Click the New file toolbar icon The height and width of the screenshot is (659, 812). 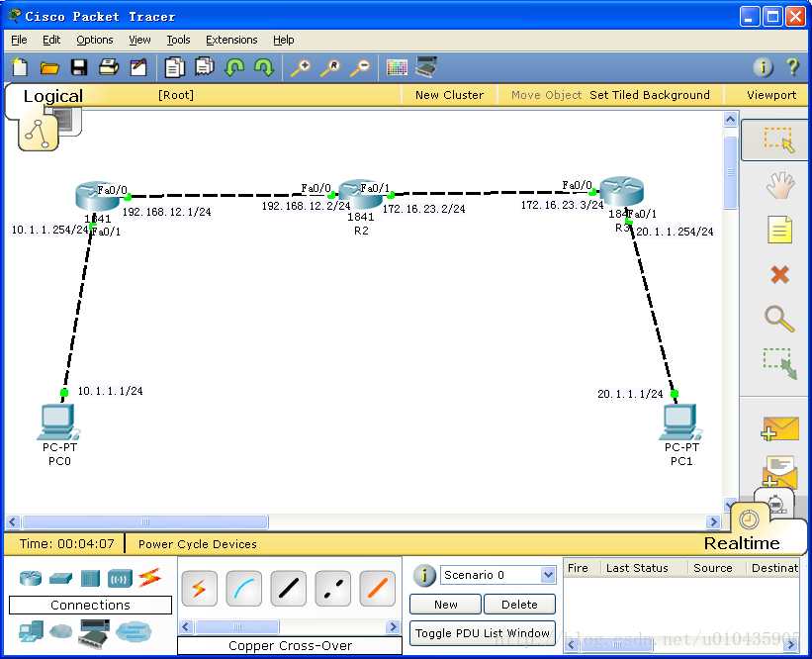tap(20, 67)
